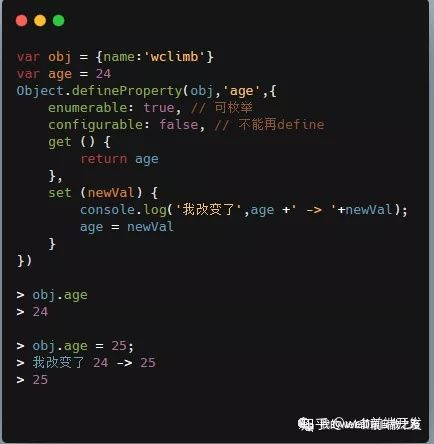The height and width of the screenshot is (444, 434).
Task: Select the configurable property key
Action: click(x=96, y=125)
